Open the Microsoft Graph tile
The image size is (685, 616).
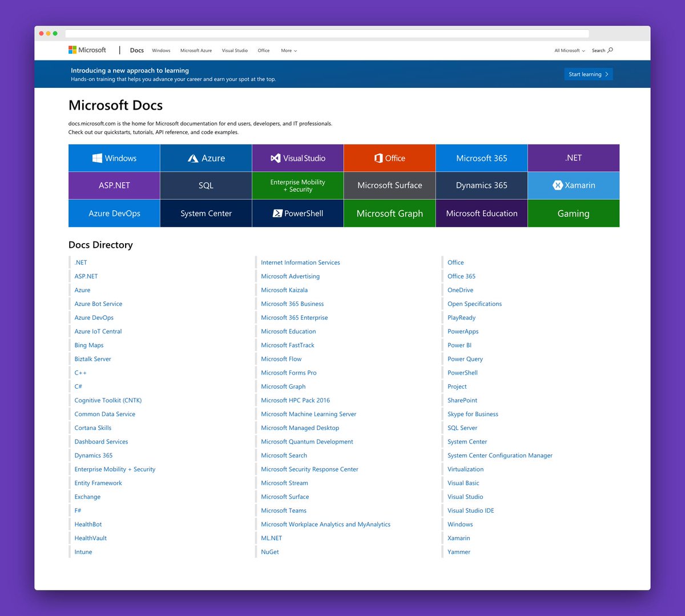coord(390,214)
